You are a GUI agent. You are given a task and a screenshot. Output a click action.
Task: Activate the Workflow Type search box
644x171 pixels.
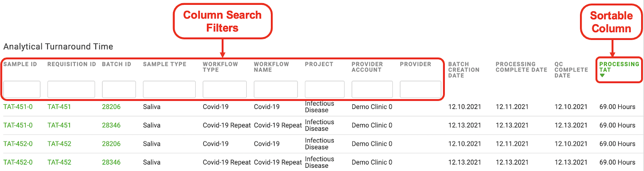(x=225, y=89)
